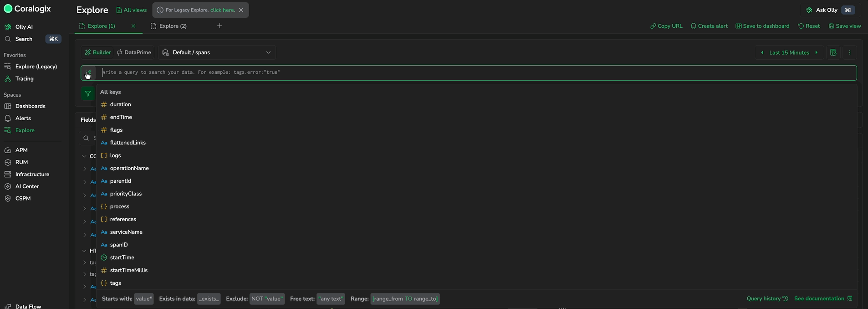
Task: Open the Default / spans dropdown
Action: [217, 52]
